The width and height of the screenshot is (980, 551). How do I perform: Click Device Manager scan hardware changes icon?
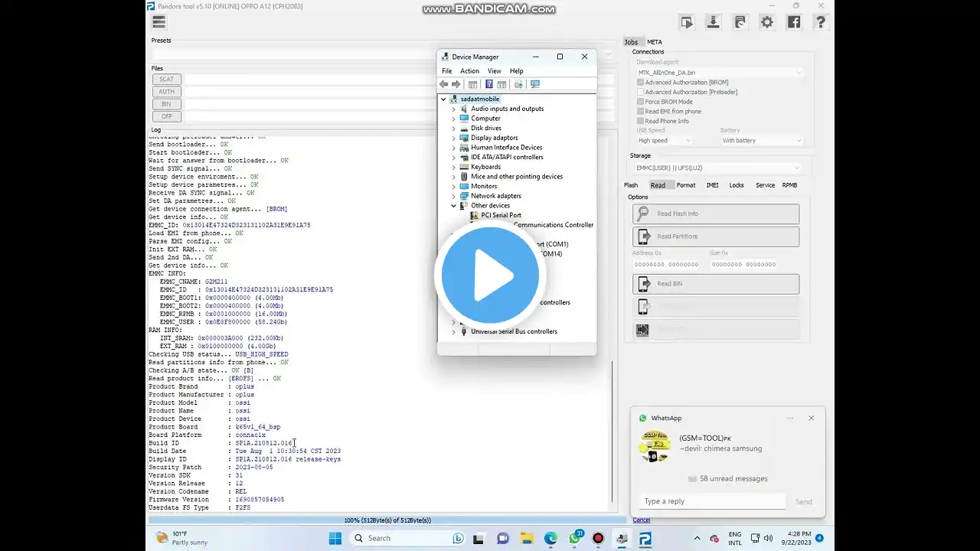[x=535, y=84]
